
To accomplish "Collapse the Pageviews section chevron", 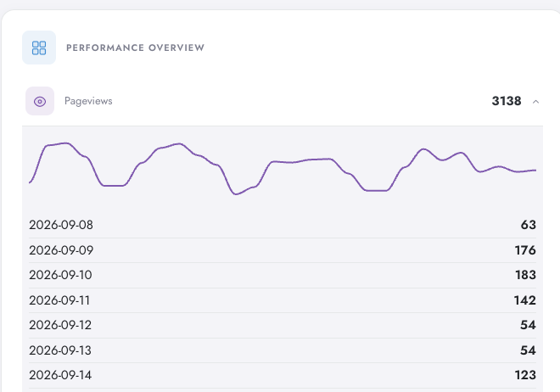I will pos(535,102).
